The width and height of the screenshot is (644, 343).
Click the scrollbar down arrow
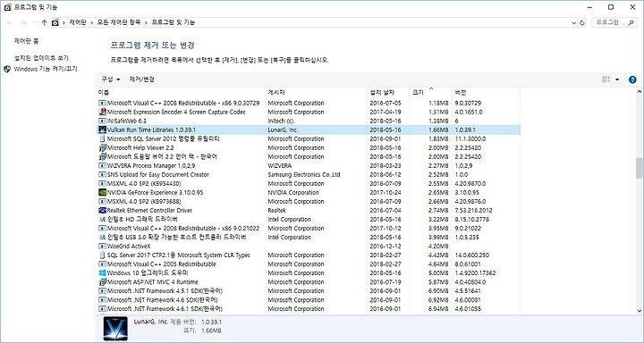pyautogui.click(x=640, y=311)
